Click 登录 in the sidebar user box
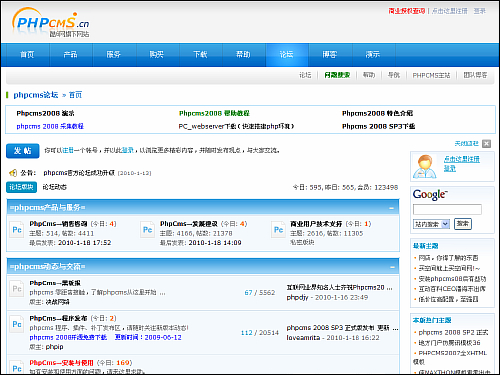 tap(450, 169)
